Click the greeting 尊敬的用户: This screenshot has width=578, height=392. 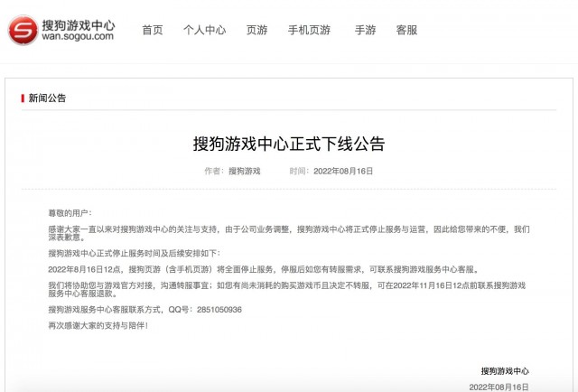coord(70,213)
